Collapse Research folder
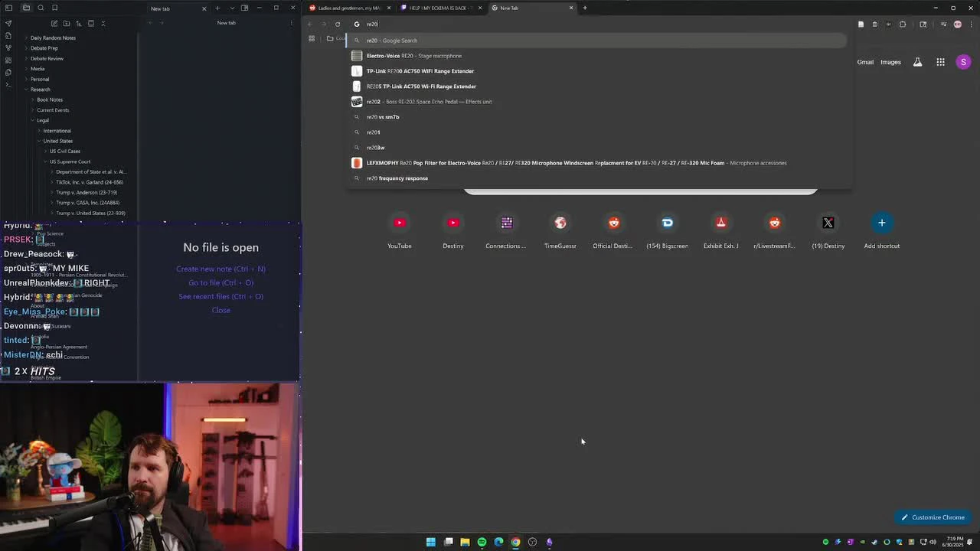 pyautogui.click(x=40, y=90)
